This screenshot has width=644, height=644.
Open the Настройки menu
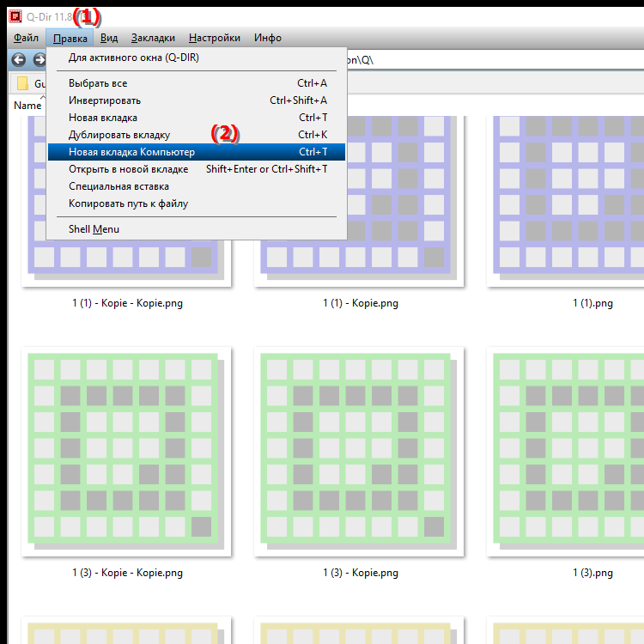215,38
